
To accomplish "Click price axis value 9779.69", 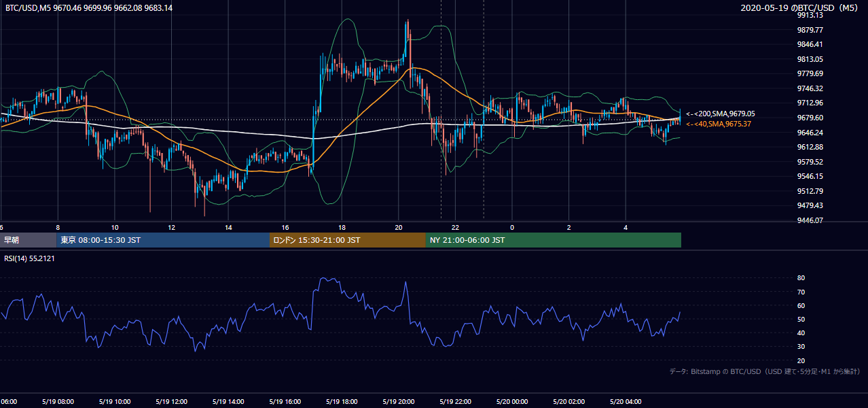I will point(810,73).
